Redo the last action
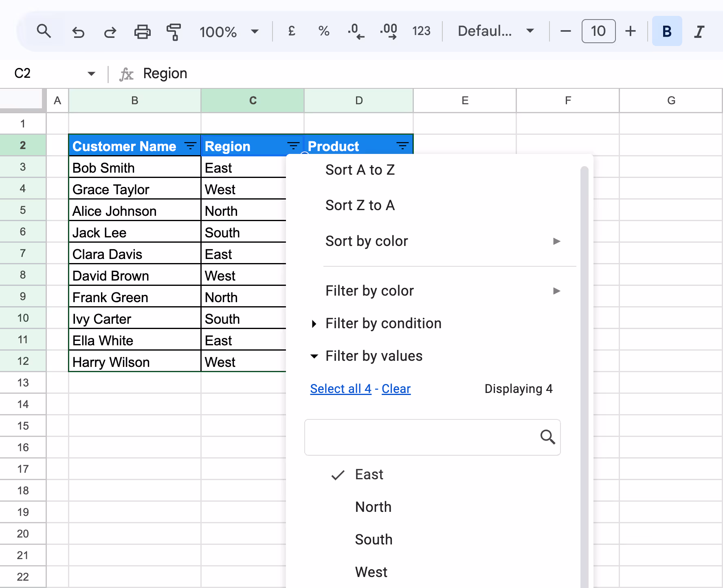 click(110, 31)
